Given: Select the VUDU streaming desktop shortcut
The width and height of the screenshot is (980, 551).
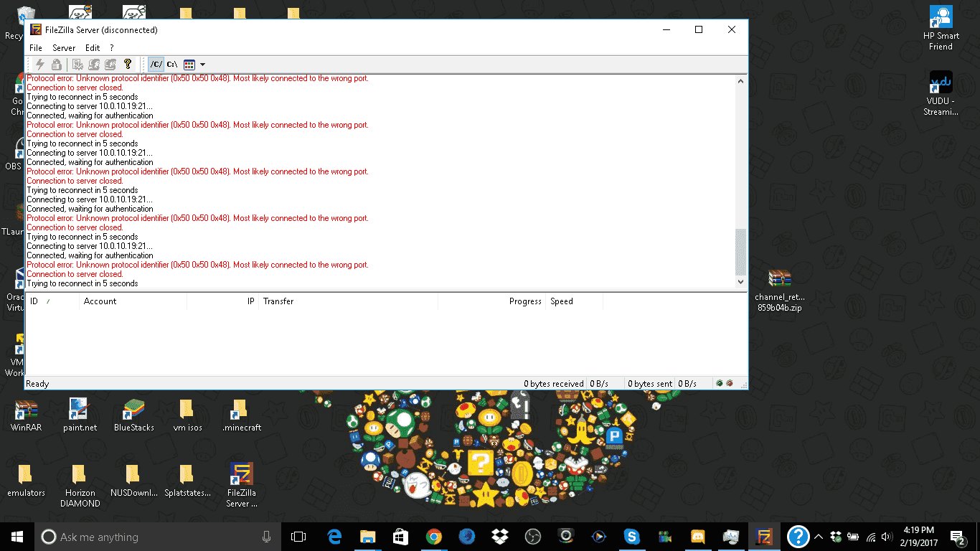Looking at the screenshot, I should click(x=941, y=94).
